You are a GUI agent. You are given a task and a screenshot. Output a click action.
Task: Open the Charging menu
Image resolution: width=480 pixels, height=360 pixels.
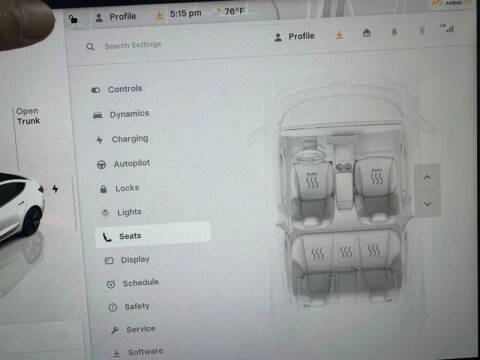(122, 139)
